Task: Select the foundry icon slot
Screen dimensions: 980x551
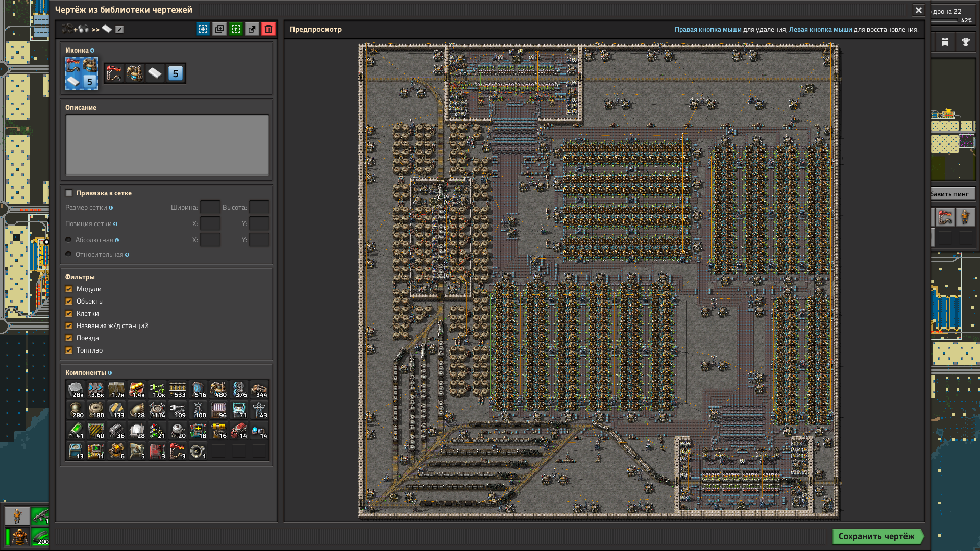Action: [135, 73]
